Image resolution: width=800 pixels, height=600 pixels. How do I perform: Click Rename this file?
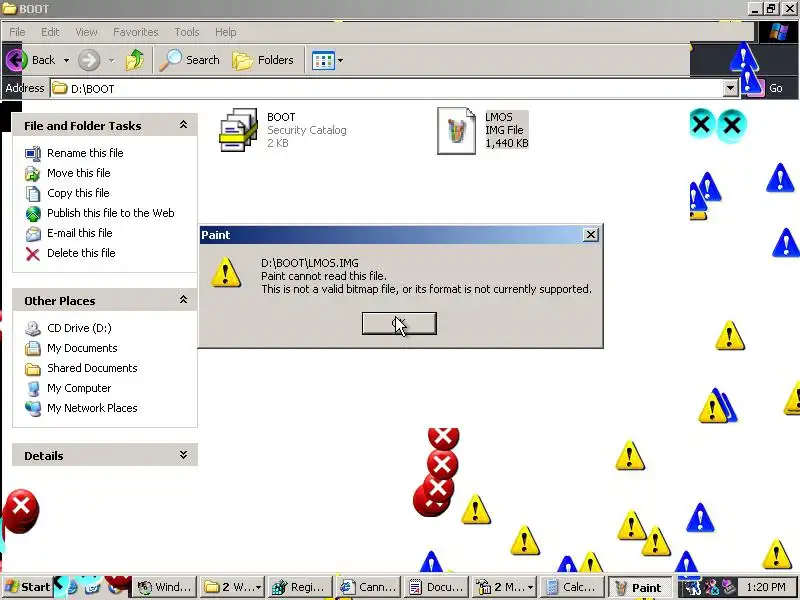click(x=85, y=153)
